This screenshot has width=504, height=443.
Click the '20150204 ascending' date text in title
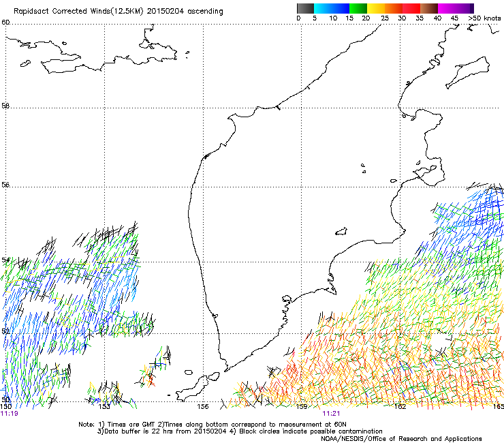(x=185, y=12)
